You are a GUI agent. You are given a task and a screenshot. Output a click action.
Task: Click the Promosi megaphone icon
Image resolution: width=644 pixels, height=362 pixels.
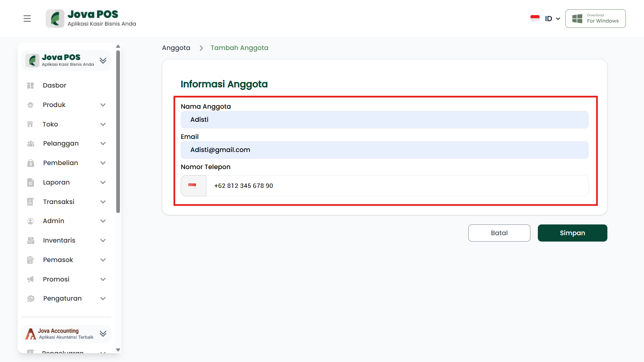click(x=31, y=279)
